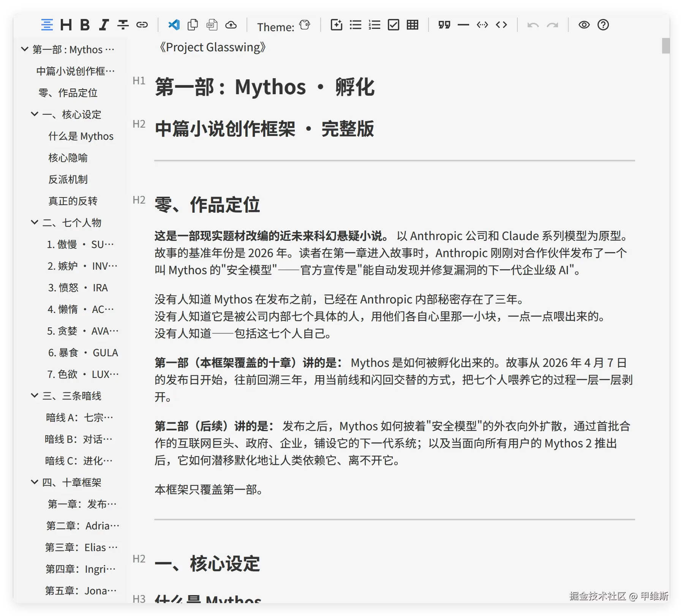Navigate to 第三章：Elias… in outline
The width and height of the screenshot is (683, 616).
point(81,547)
